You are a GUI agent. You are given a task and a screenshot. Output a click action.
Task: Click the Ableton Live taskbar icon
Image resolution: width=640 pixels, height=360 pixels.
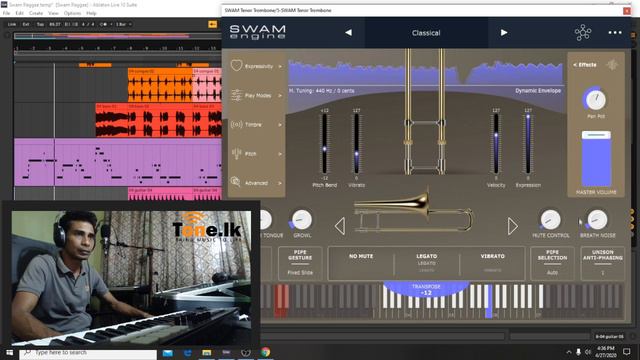(227, 352)
